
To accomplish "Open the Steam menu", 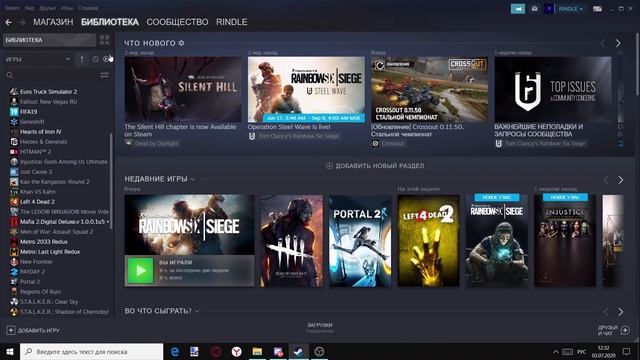I will (12, 8).
